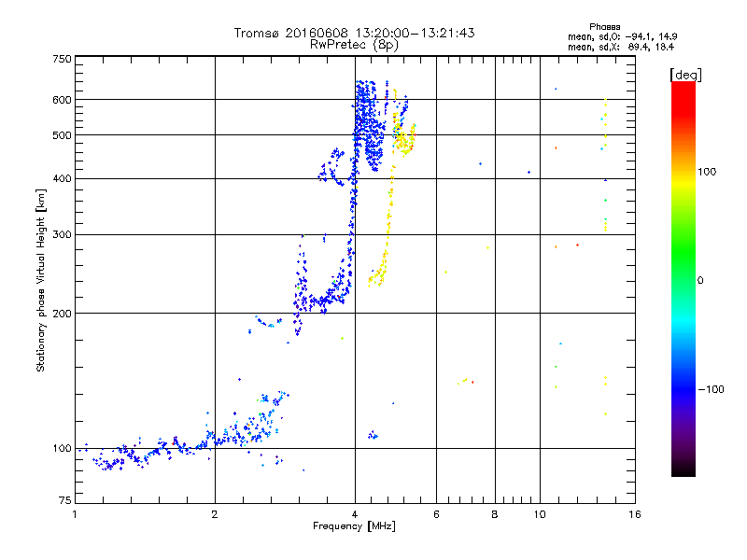Click the x-axis tick label '16'
The height and width of the screenshot is (560, 747).
(x=635, y=514)
